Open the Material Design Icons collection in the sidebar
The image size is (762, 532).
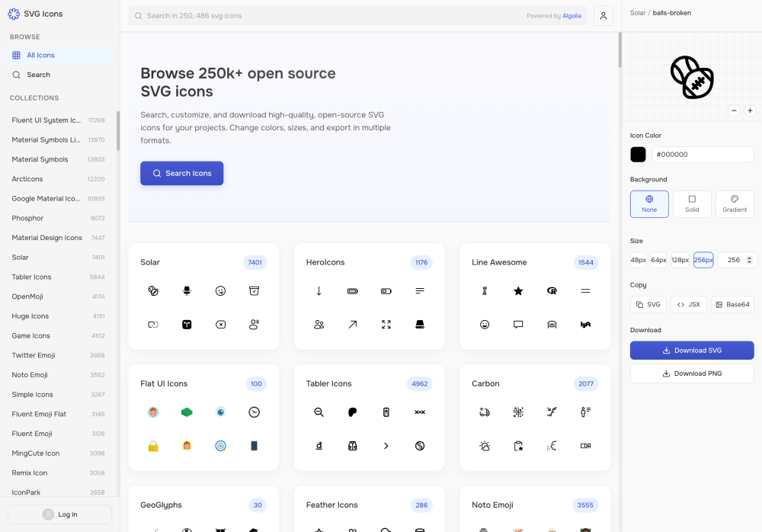59,238
